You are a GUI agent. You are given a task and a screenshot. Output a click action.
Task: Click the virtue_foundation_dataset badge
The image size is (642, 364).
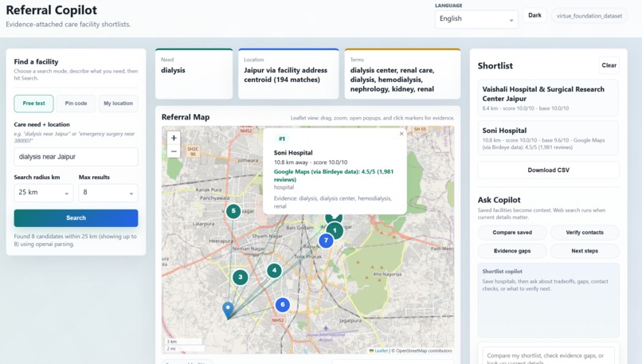pos(589,16)
